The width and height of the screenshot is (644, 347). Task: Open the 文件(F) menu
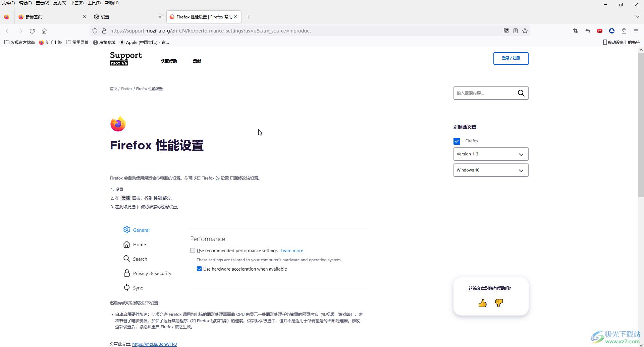coord(8,3)
